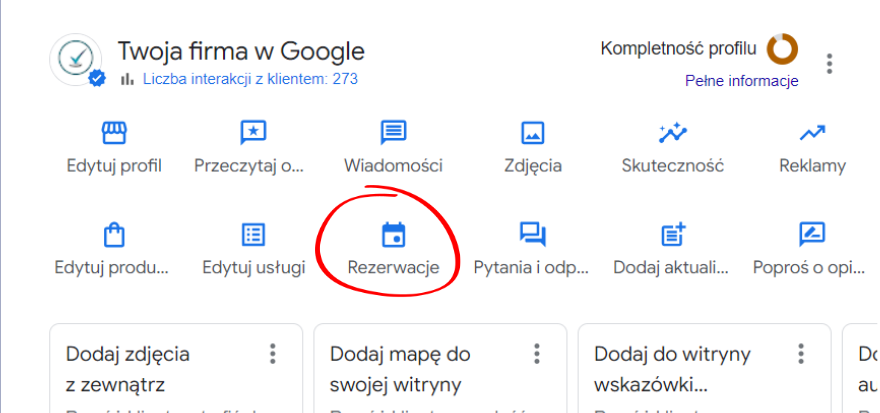Screen dimensions: 880x413
Task: Open Edytuj profil storefront icon
Action: (x=114, y=133)
